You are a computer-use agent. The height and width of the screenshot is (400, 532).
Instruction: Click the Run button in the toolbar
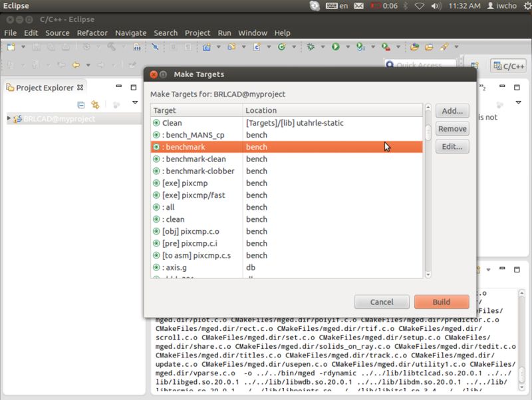335,46
